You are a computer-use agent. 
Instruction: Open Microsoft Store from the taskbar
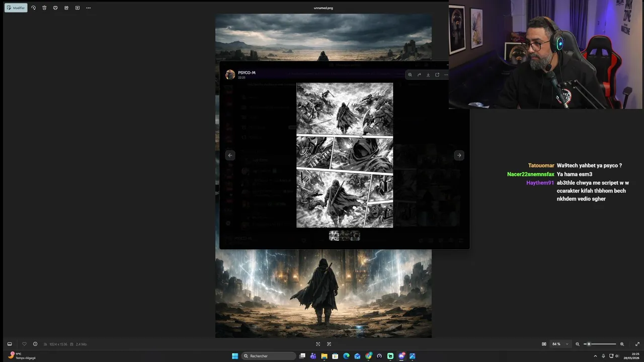click(335, 356)
